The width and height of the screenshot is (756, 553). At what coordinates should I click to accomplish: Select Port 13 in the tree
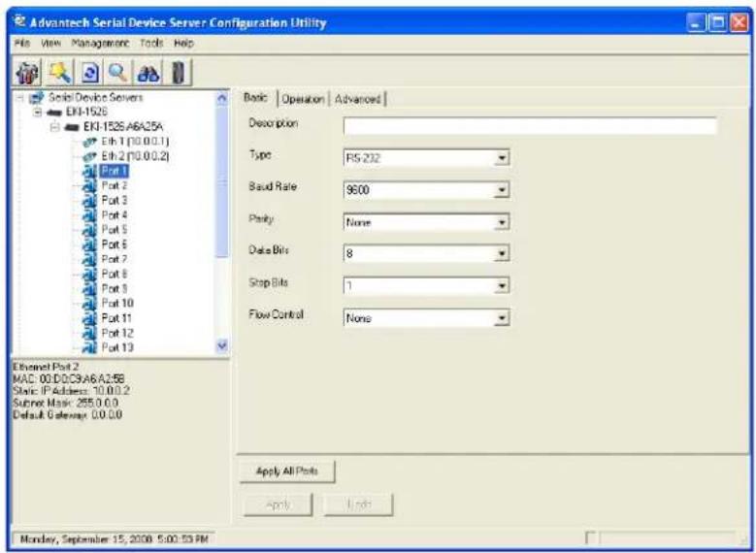coord(117,347)
